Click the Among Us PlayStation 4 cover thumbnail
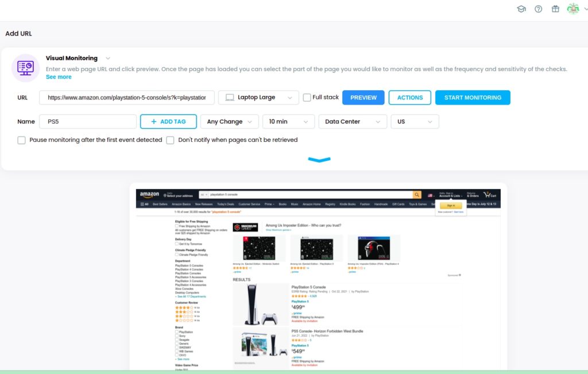588x374 pixels. [x=374, y=248]
